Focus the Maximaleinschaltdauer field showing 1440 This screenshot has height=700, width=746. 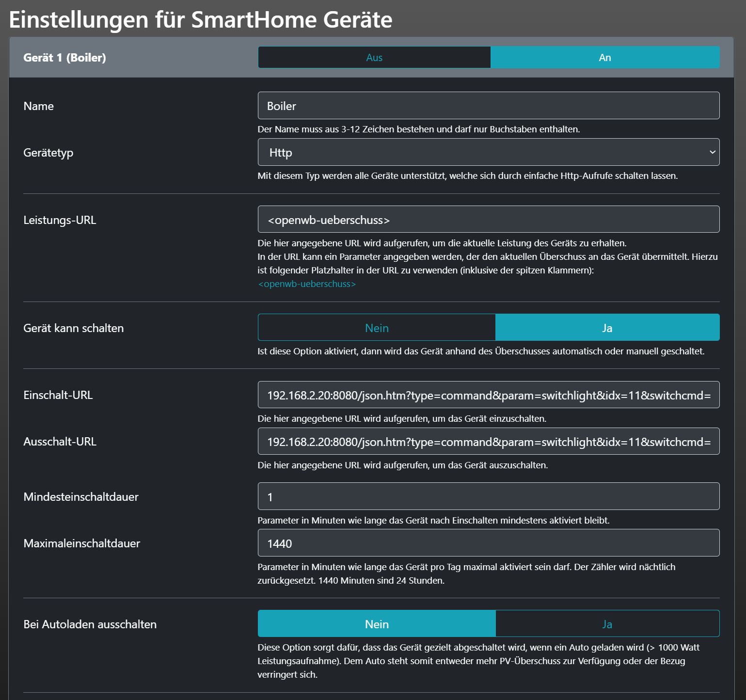(x=488, y=543)
